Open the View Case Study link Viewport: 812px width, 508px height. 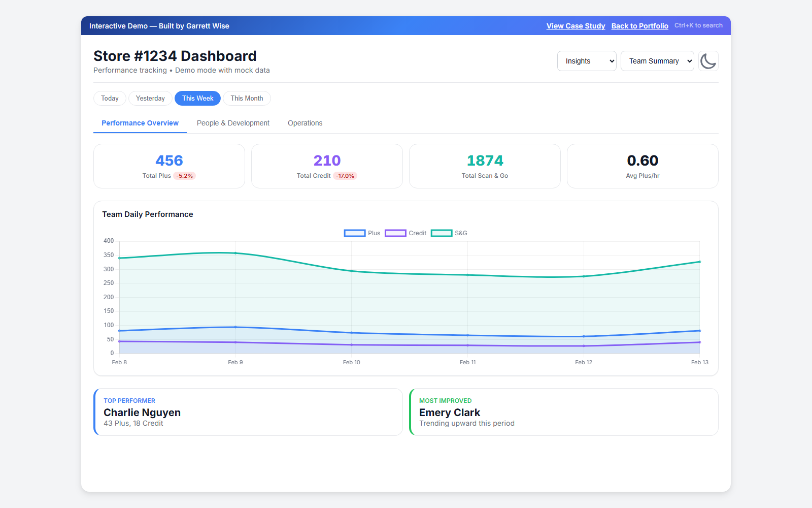tap(576, 26)
